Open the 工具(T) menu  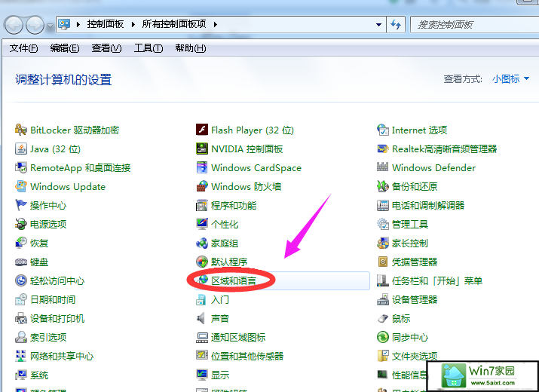[149, 48]
